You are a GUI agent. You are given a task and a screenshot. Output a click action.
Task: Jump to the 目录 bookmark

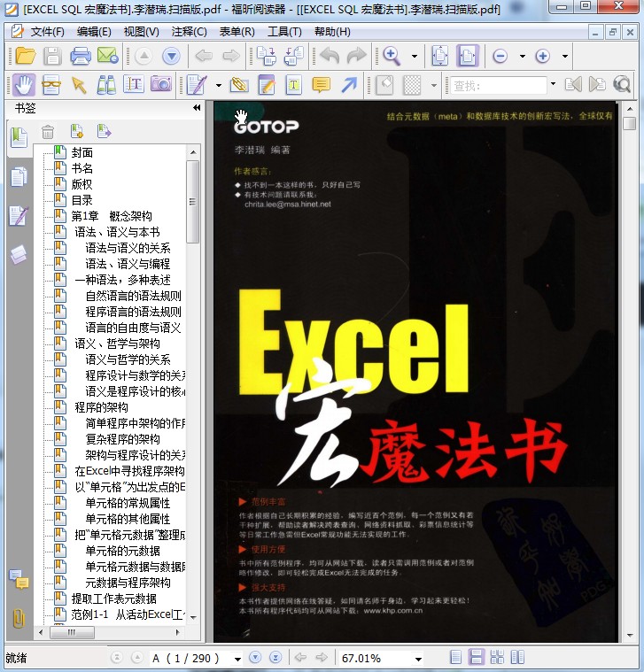coord(81,200)
